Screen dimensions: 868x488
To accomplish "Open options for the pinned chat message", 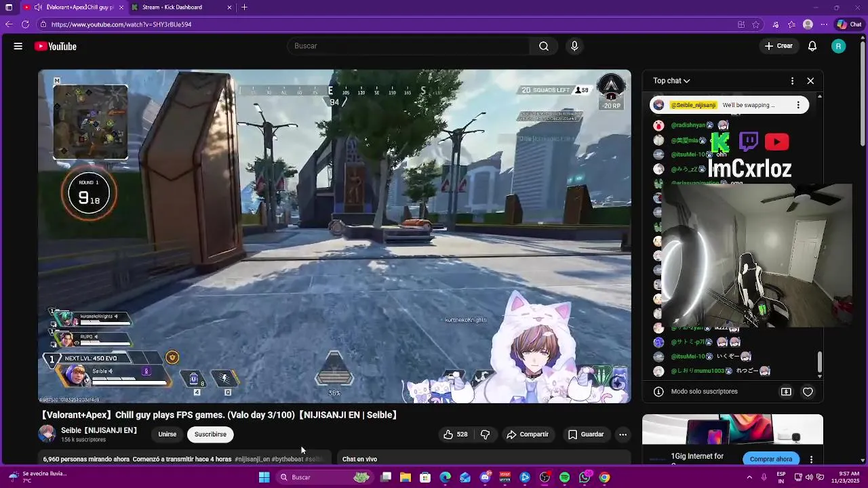I will pos(798,105).
